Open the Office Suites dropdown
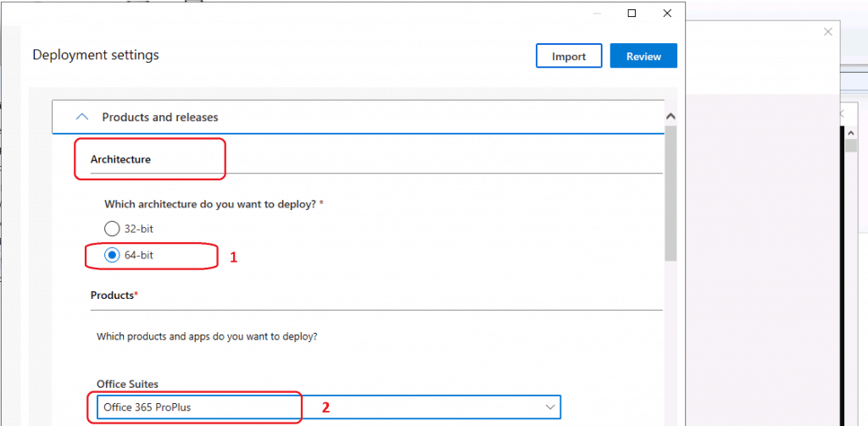 point(329,407)
